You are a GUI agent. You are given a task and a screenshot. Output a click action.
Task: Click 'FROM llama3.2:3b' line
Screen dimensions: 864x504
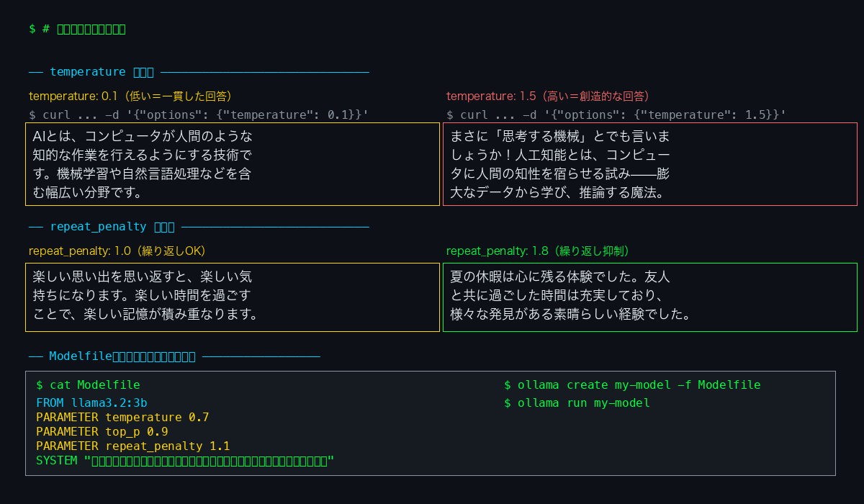91,403
